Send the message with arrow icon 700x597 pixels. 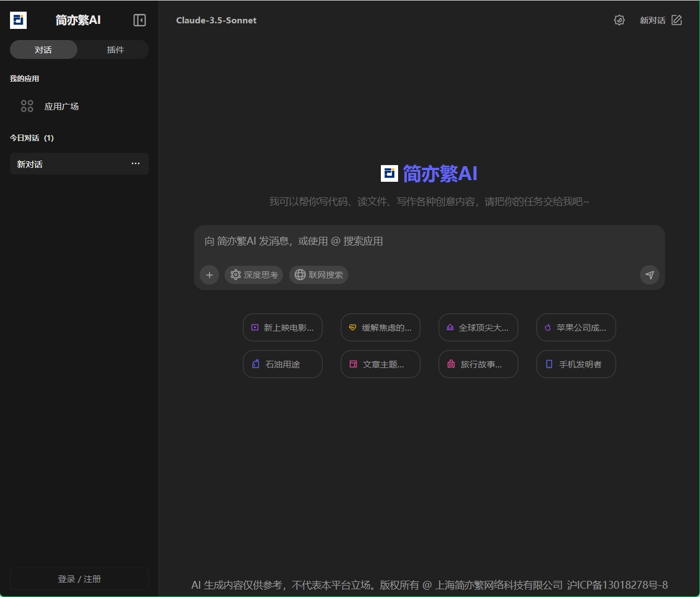pos(649,275)
